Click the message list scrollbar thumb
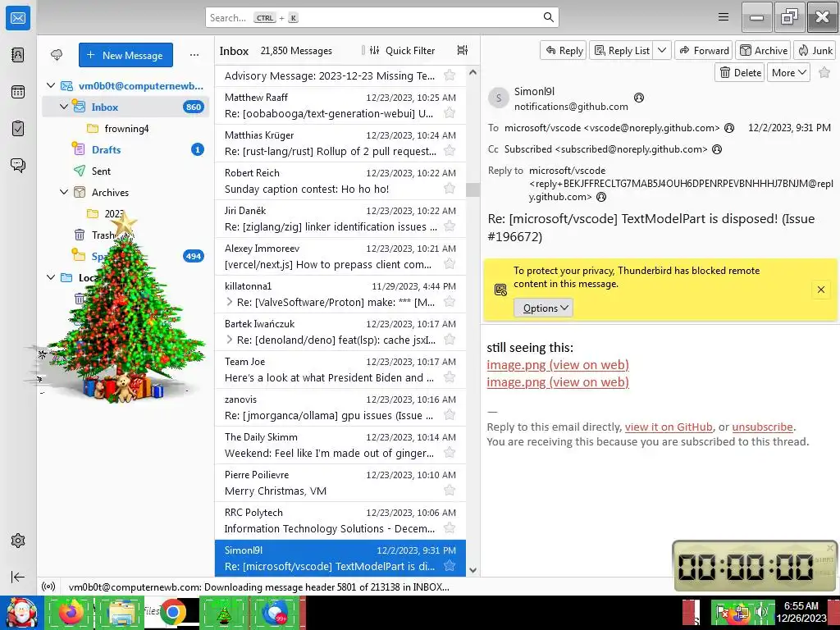The image size is (840, 630). (472, 189)
